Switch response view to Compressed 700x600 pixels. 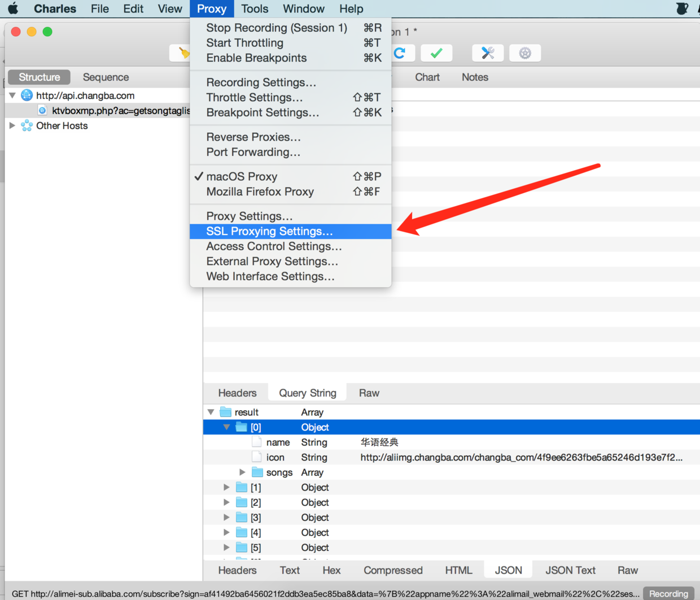(x=393, y=570)
